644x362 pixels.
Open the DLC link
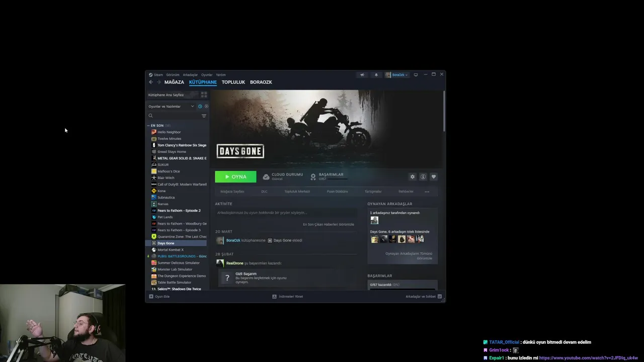click(264, 192)
